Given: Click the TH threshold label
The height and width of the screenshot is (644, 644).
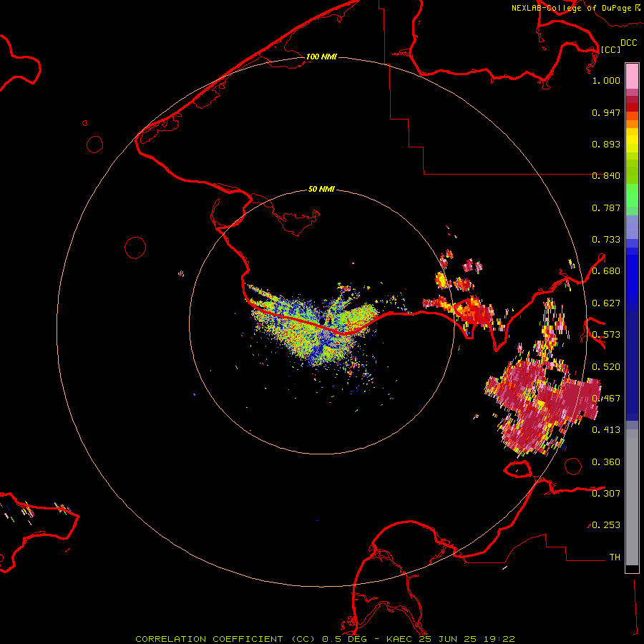Looking at the screenshot, I should click(x=615, y=557).
